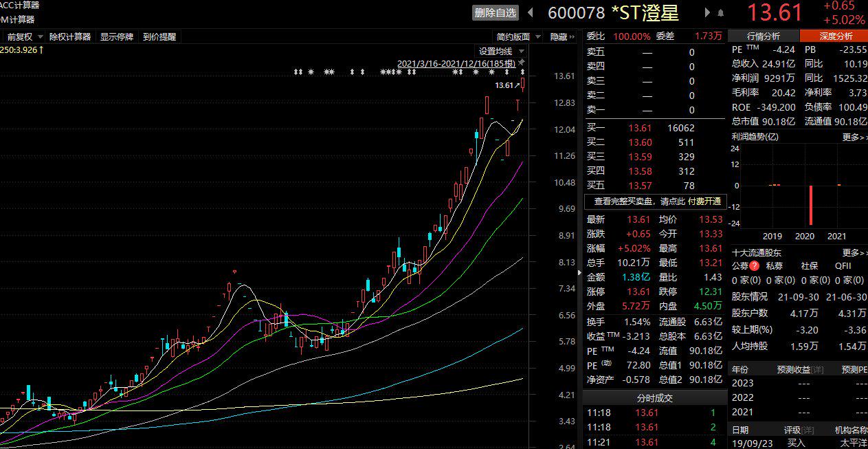Click the pin icon beside date range
868x449 pixels.
tap(521, 63)
